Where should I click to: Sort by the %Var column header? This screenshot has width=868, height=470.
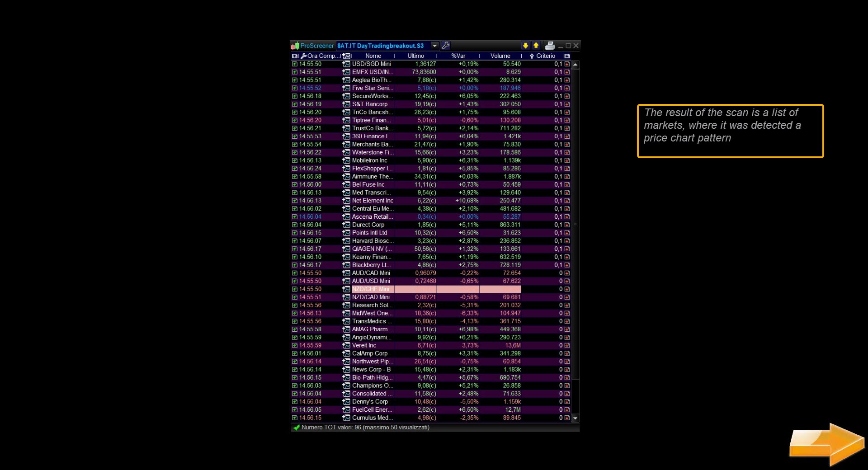[458, 56]
